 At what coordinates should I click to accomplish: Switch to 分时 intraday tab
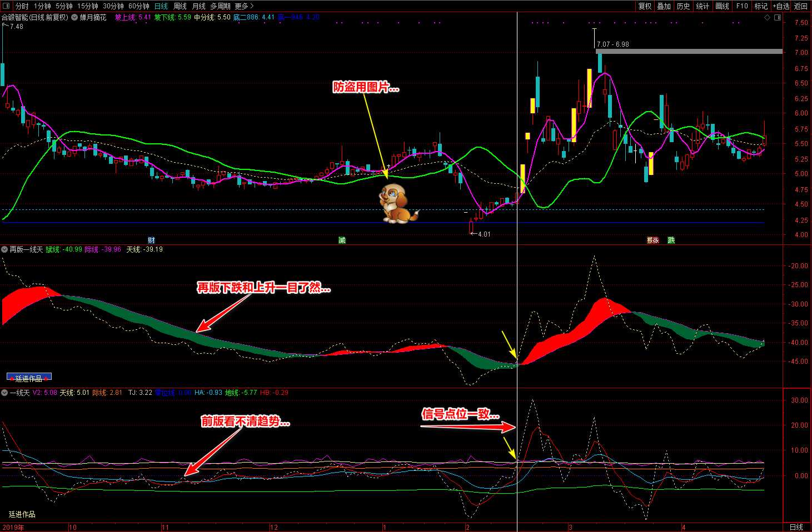tap(22, 6)
